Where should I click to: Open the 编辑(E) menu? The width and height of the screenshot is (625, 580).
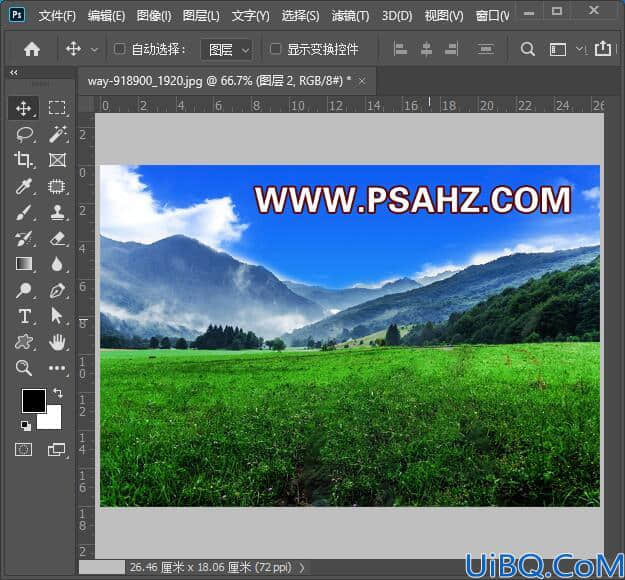point(106,16)
